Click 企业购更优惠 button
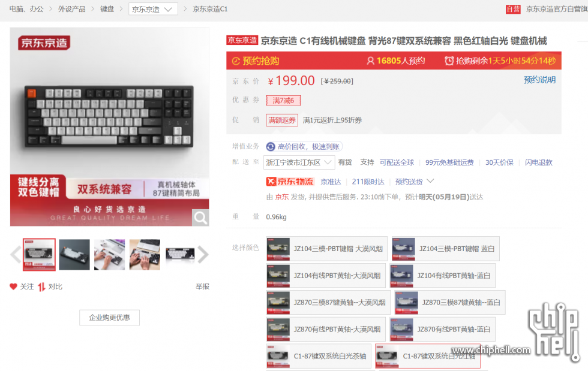 [109, 318]
